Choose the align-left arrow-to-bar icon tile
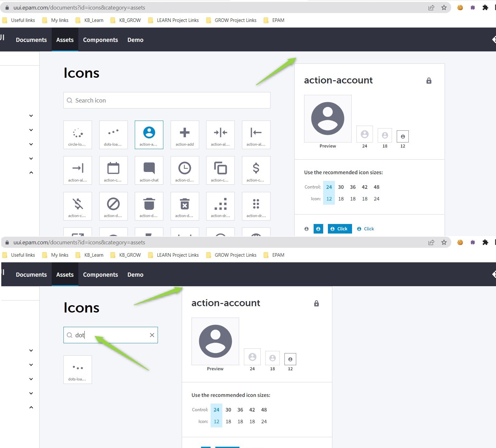This screenshot has width=496, height=448. click(256, 135)
